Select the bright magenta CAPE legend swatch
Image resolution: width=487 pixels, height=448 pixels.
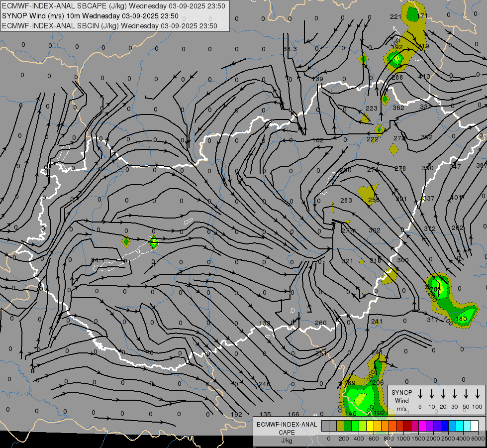pyautogui.click(x=422, y=426)
